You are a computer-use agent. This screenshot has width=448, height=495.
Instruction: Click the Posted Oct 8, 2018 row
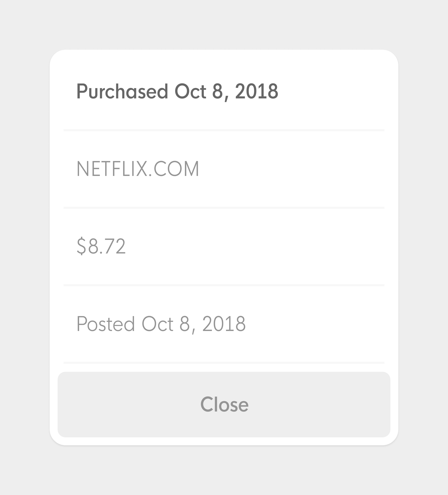tap(224, 324)
